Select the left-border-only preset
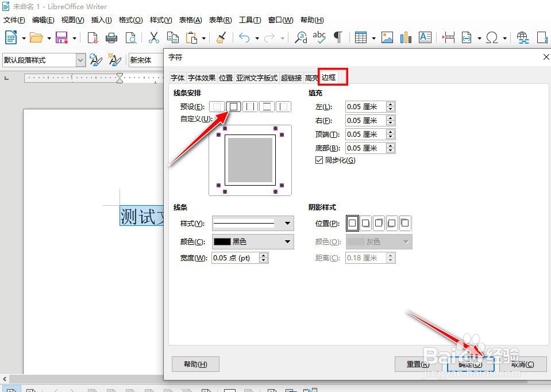Screen dimensions: 551x392 283,106
